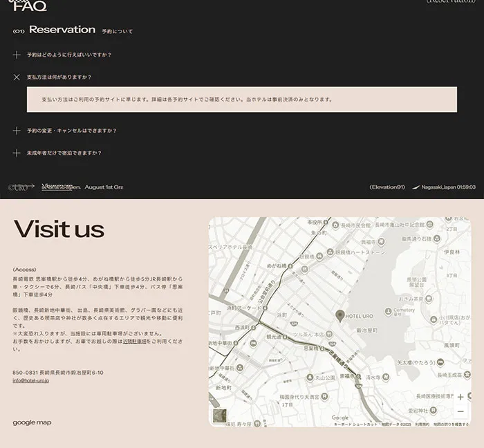Screen dimensions: 484x448
Task: Click the View more link beside logo
Action: pos(57,187)
